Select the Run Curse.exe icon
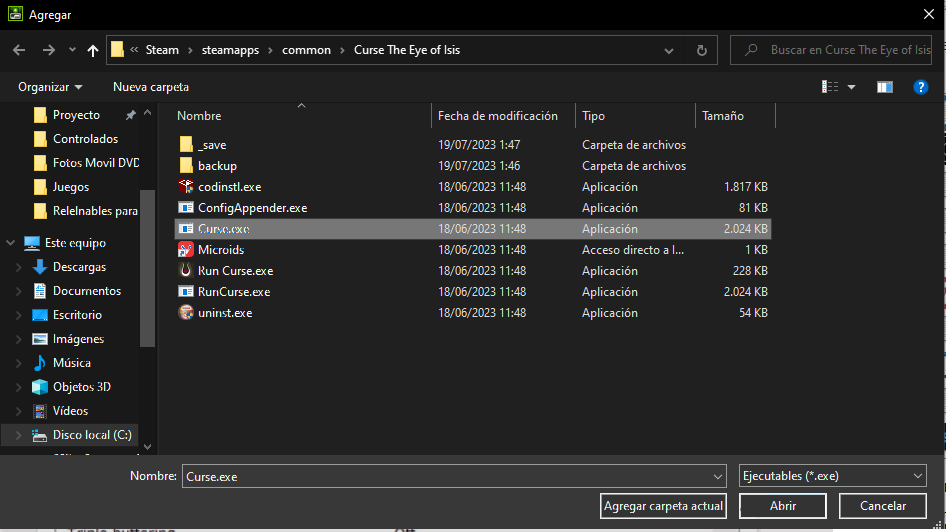This screenshot has height=532, width=946. (x=186, y=270)
